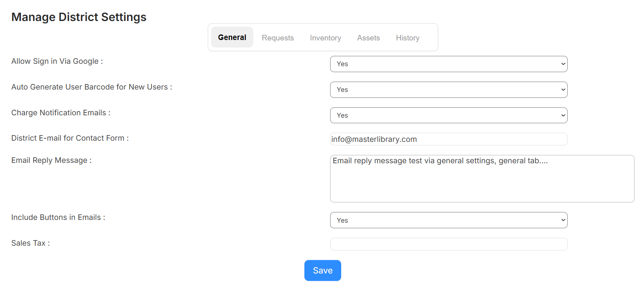Click the General tab

[x=232, y=37]
